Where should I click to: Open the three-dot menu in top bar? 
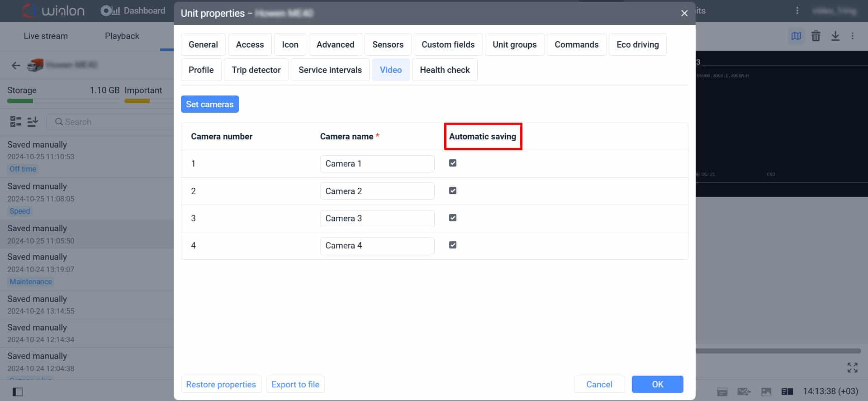point(797,10)
